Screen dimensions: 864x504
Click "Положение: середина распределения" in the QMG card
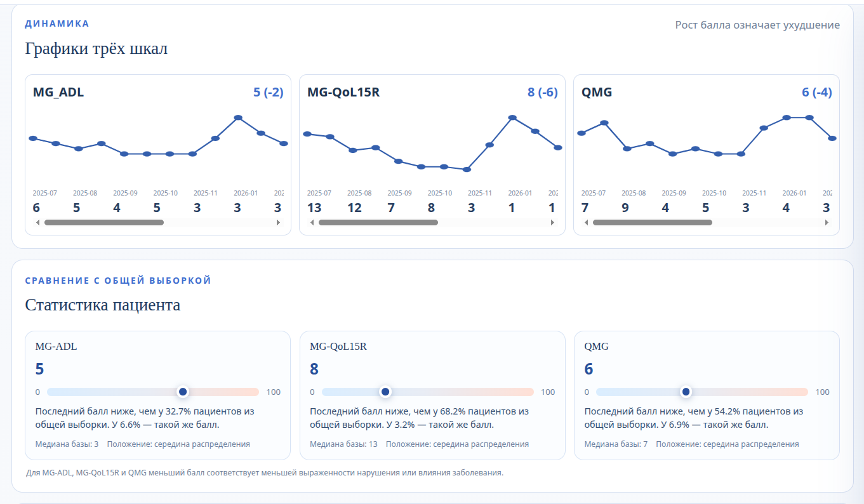tap(728, 444)
